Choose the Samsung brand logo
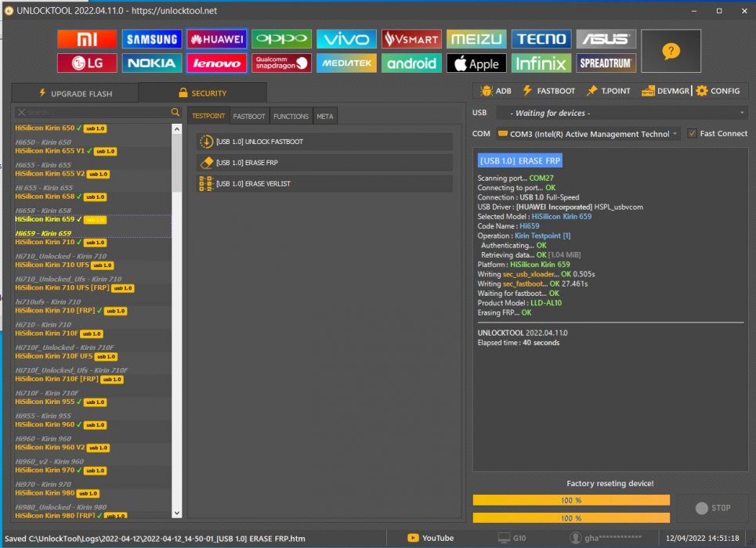The height and width of the screenshot is (548, 756). (x=152, y=39)
